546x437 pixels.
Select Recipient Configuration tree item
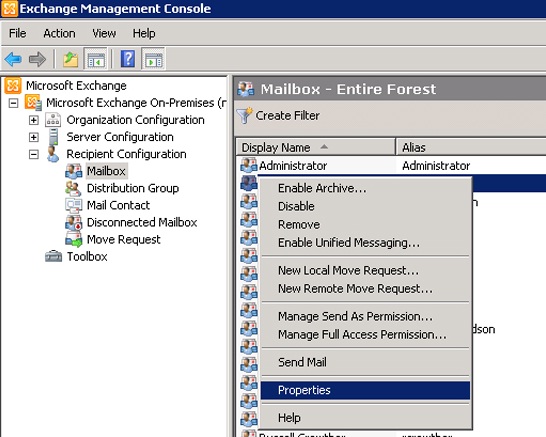[x=126, y=154]
